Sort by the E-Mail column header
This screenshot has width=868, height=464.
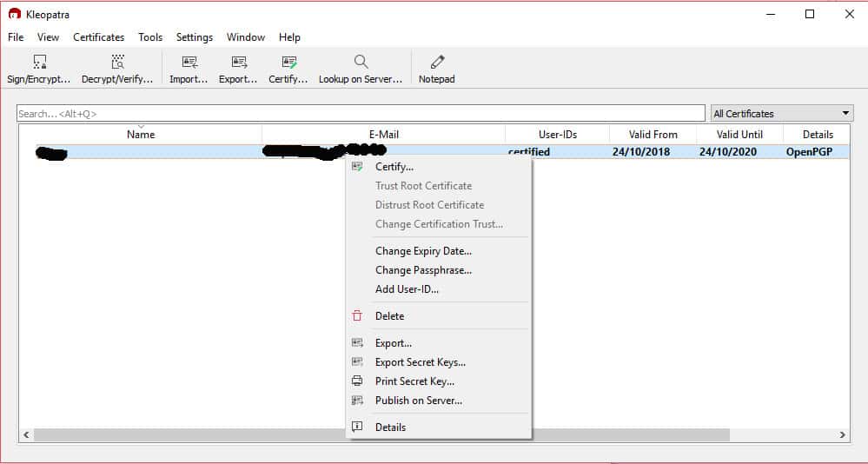384,134
